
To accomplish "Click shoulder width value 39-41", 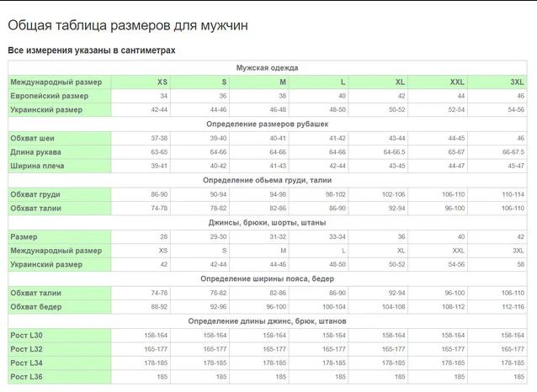I will (159, 166).
